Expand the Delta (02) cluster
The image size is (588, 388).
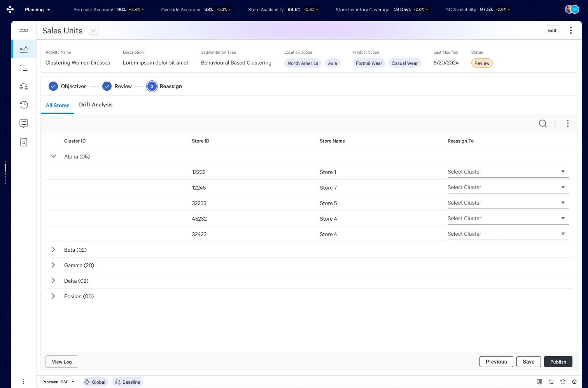point(53,280)
